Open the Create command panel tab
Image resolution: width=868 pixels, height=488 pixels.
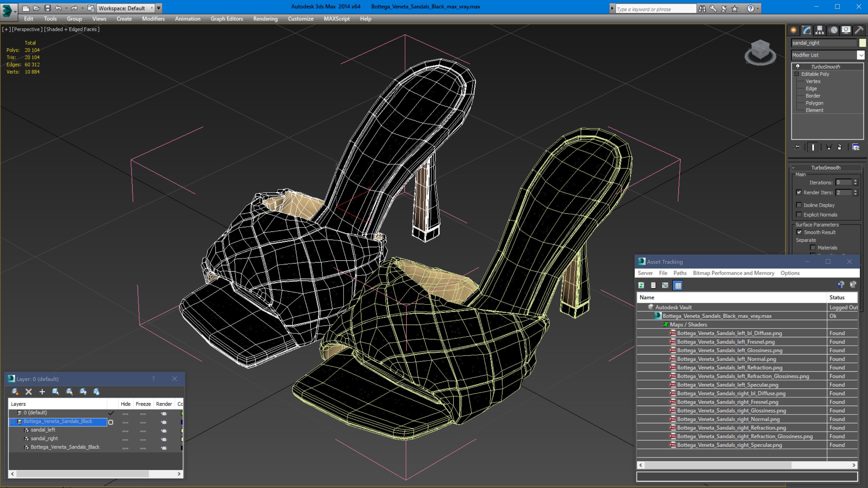[794, 30]
